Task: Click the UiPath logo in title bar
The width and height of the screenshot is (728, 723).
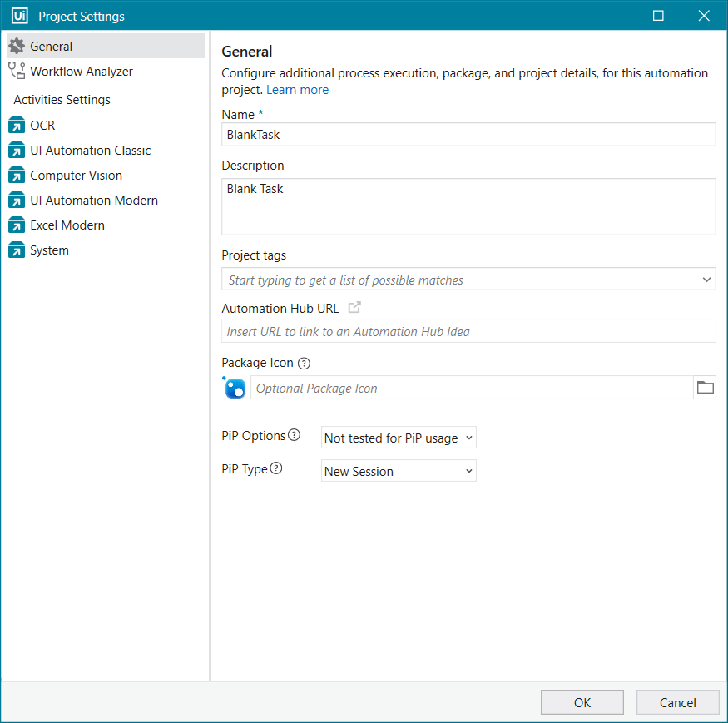Action: (20, 16)
